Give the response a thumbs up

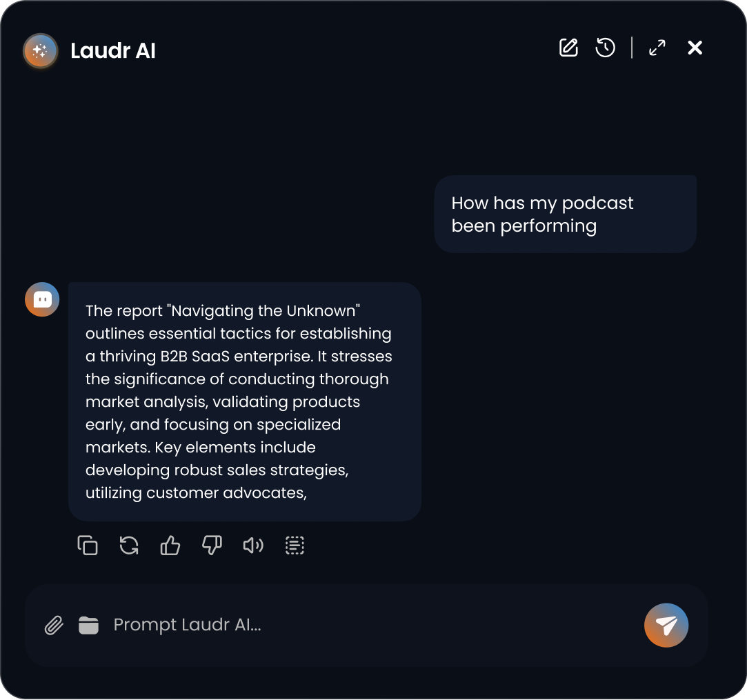[170, 545]
